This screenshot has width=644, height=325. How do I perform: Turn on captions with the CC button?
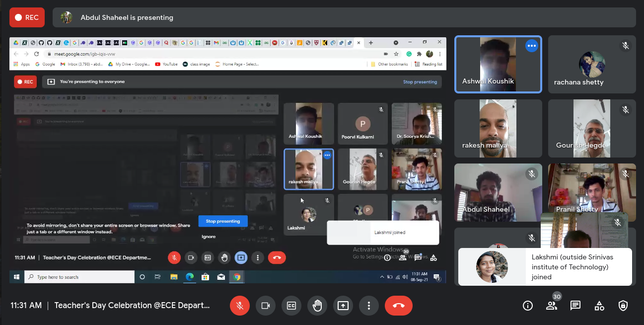[291, 306]
